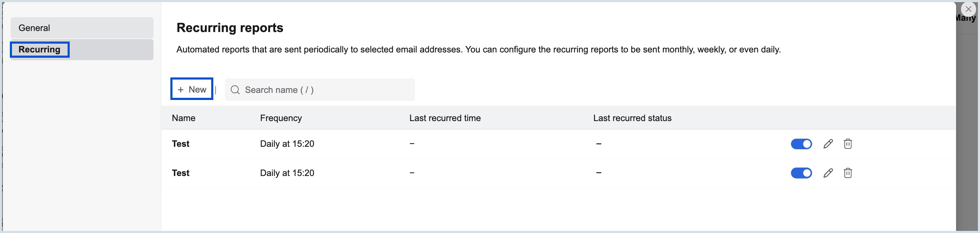Click the plus symbol inside the New button
980x233 pixels.
tap(181, 89)
